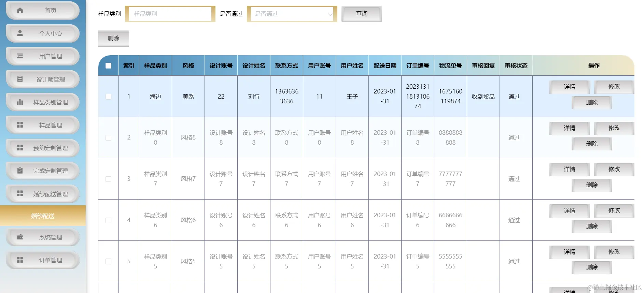Click 修改 for row 3
The width and height of the screenshot is (644, 293).
(x=614, y=169)
